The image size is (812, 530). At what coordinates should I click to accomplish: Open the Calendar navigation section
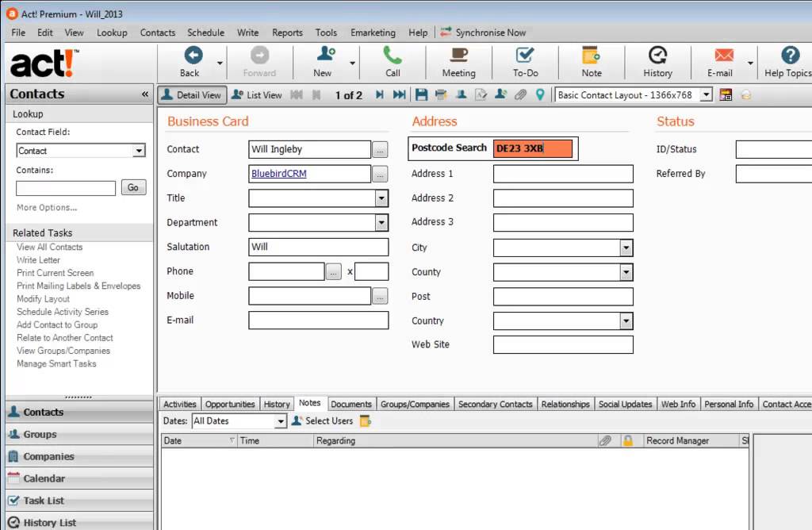click(79, 478)
